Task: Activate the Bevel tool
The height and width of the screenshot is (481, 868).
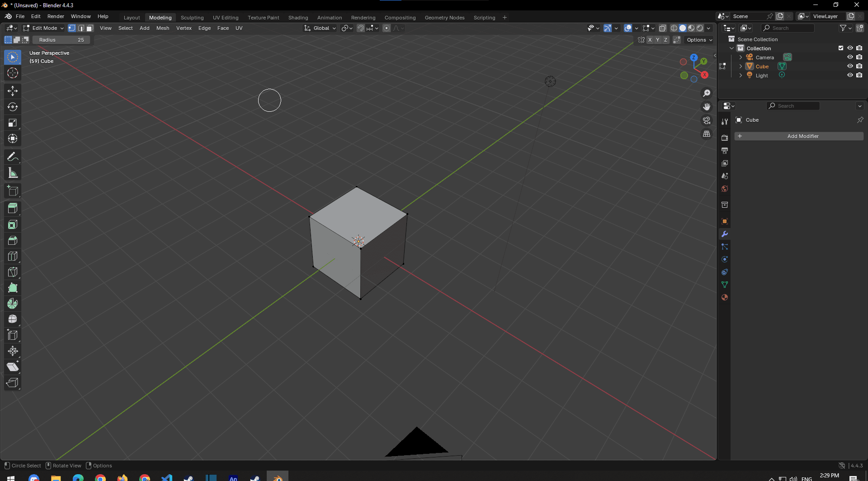Action: tap(13, 240)
